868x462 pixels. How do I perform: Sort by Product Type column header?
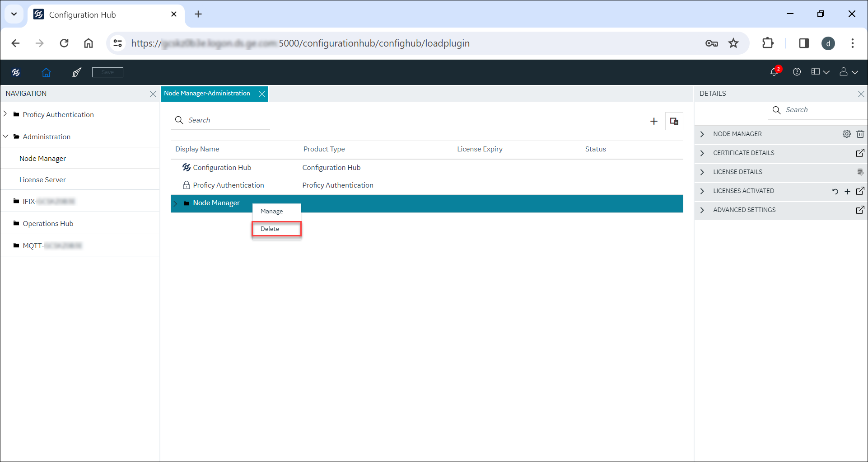coord(324,149)
